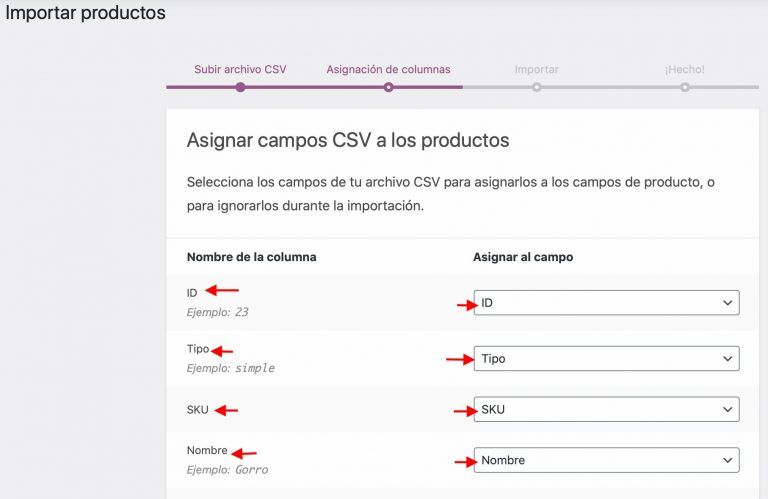Viewport: 768px width, 499px height.
Task: Open the SKU field dropdown
Action: click(606, 409)
